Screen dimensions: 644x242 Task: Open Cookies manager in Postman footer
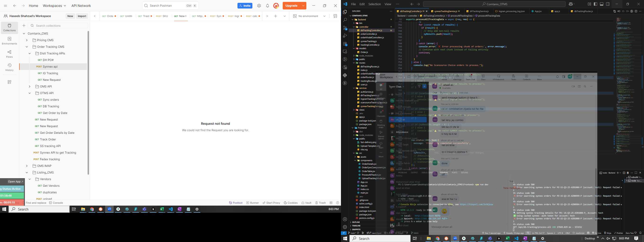coord(291,203)
